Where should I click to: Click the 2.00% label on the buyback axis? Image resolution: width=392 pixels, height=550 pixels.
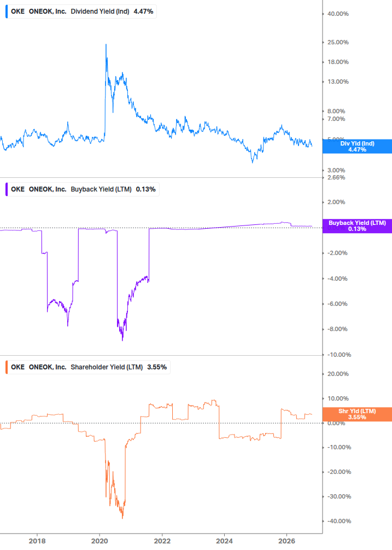click(x=336, y=202)
